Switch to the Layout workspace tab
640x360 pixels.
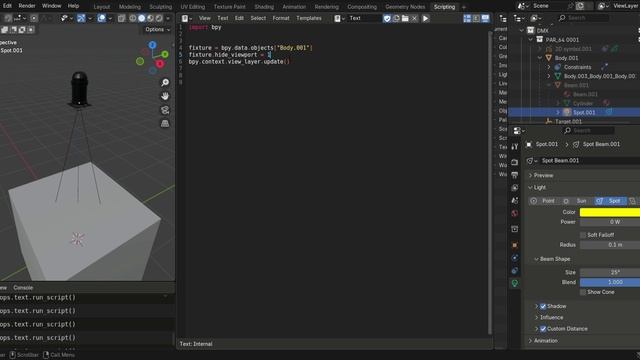pos(102,7)
